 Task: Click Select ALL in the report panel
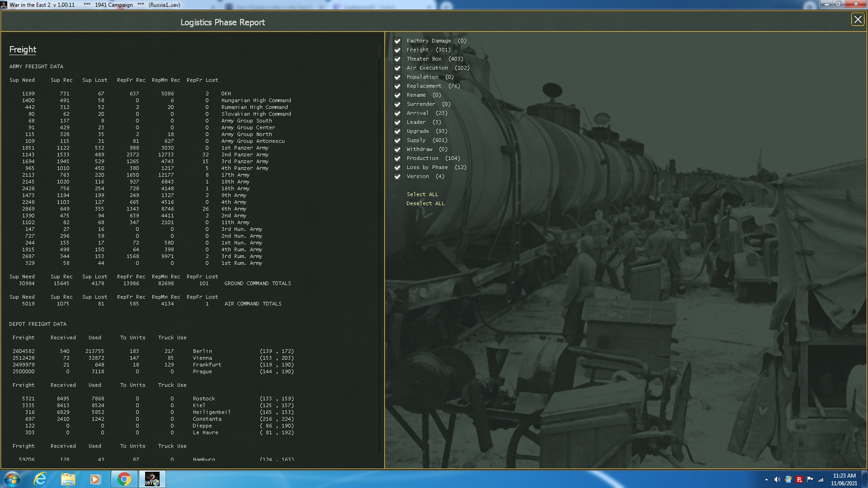click(422, 194)
